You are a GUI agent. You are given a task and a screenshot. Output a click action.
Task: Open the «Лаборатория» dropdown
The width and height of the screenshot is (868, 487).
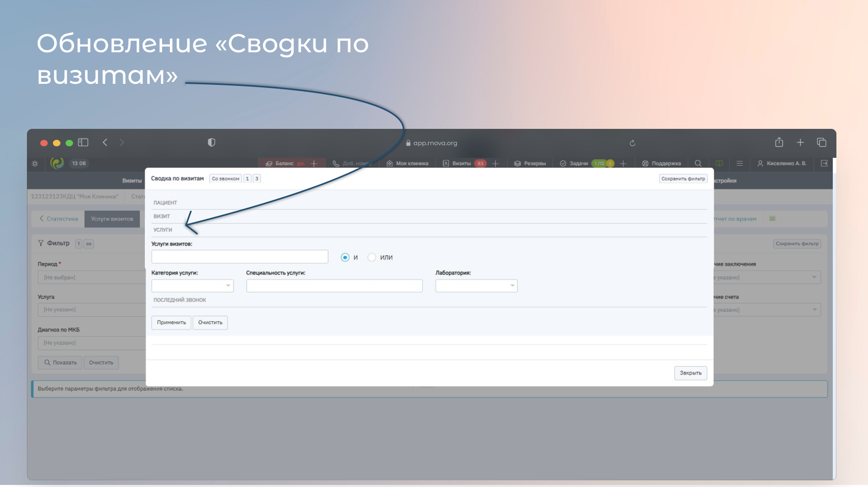[x=476, y=286]
